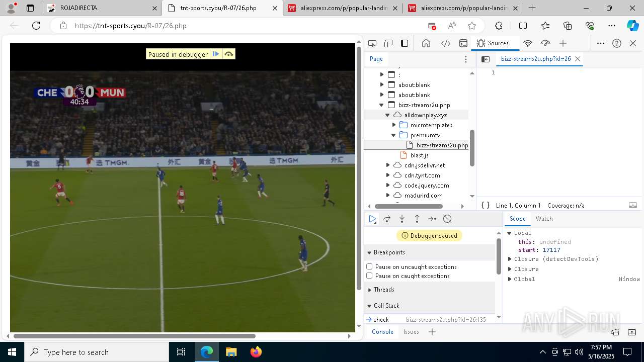Pretty print the source with braces icon
Screen dimensions: 644x362
[486, 205]
